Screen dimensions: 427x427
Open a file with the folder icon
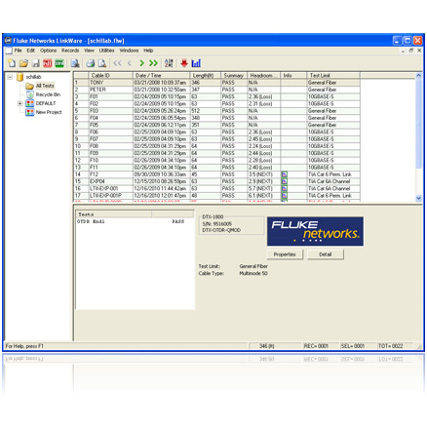pos(23,63)
